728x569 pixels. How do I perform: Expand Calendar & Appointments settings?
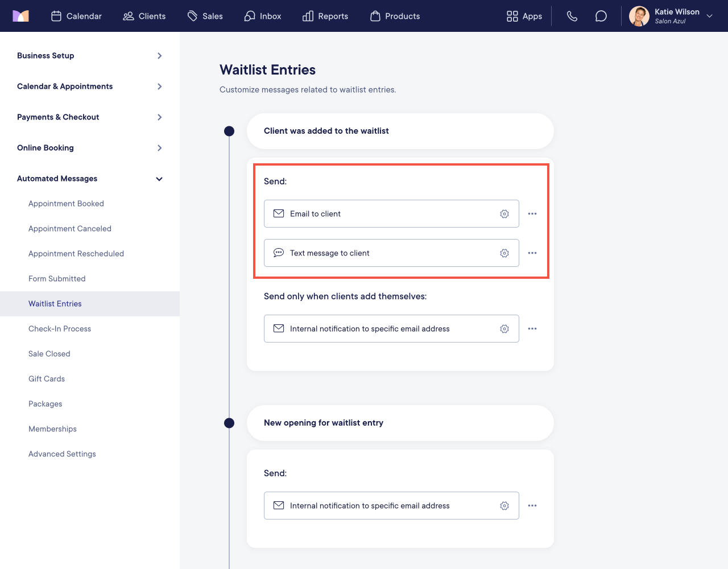tap(90, 86)
